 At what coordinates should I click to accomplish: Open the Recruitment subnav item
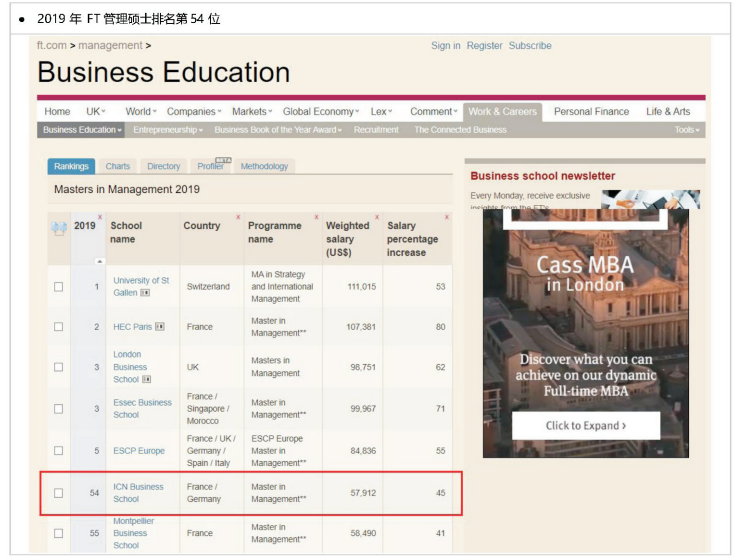click(x=376, y=130)
